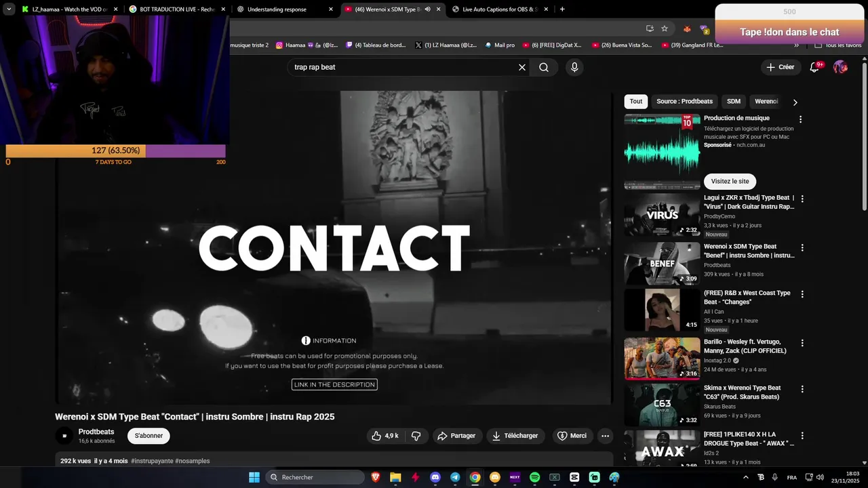Click the #instrupayante hashtag

(152, 461)
